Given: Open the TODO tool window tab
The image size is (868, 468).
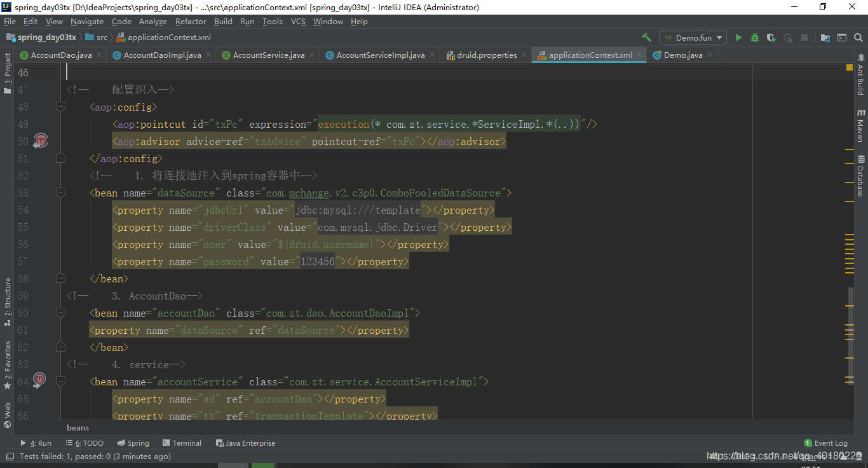Looking at the screenshot, I should pos(85,443).
